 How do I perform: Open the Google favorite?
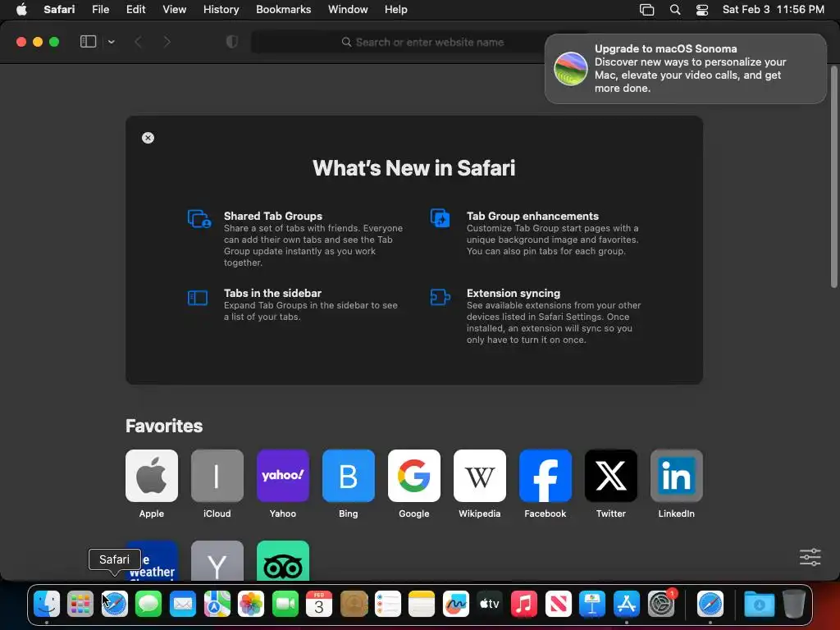pos(414,476)
